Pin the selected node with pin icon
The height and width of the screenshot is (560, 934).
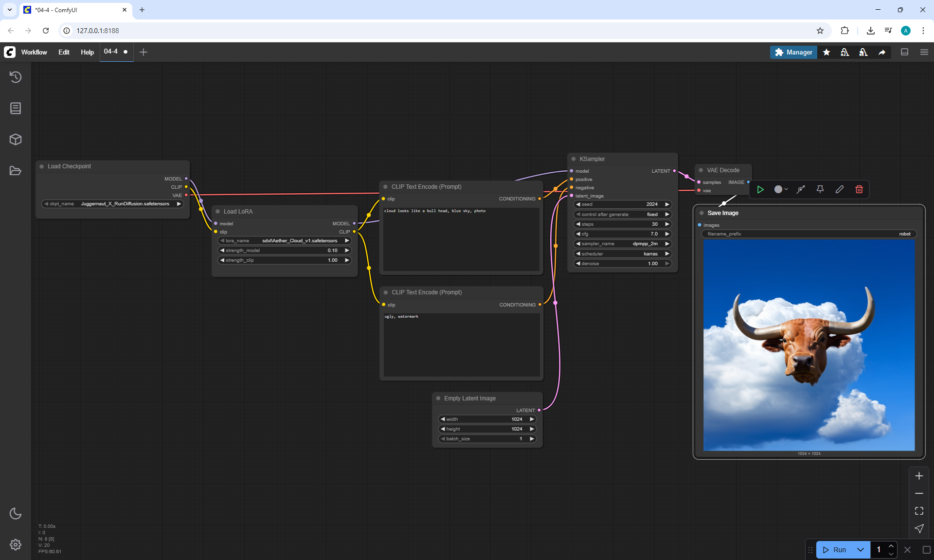[820, 189]
